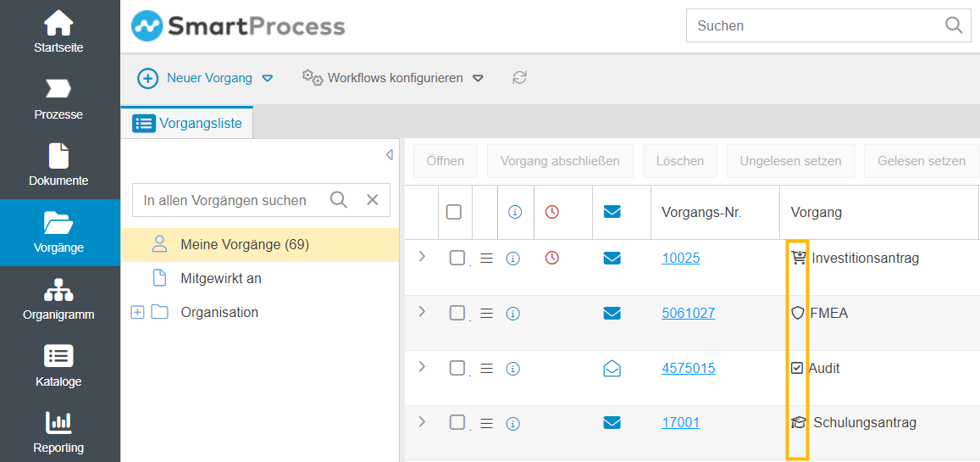Open the Neuer Vorgang dropdown arrow
This screenshot has height=462, width=980.
point(268,79)
